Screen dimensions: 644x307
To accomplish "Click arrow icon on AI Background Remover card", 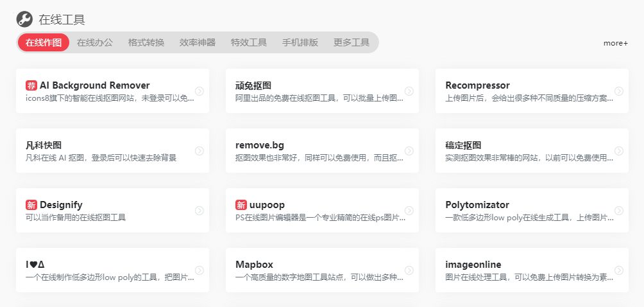I will (x=199, y=91).
